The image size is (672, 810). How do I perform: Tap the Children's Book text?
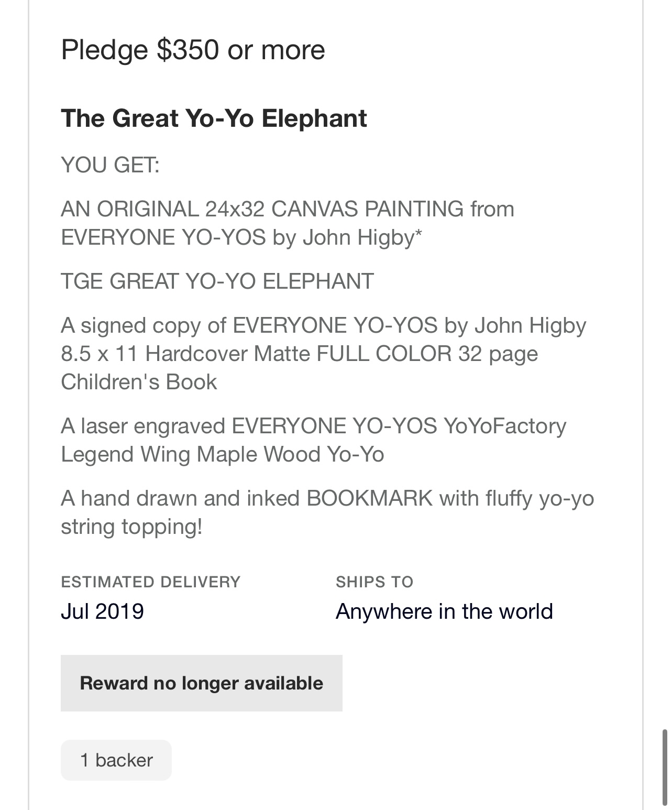[139, 382]
